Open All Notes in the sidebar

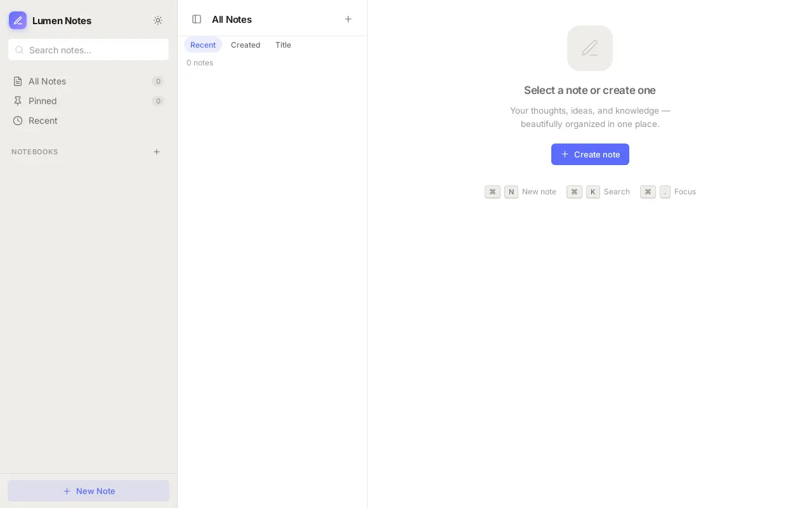pos(88,81)
